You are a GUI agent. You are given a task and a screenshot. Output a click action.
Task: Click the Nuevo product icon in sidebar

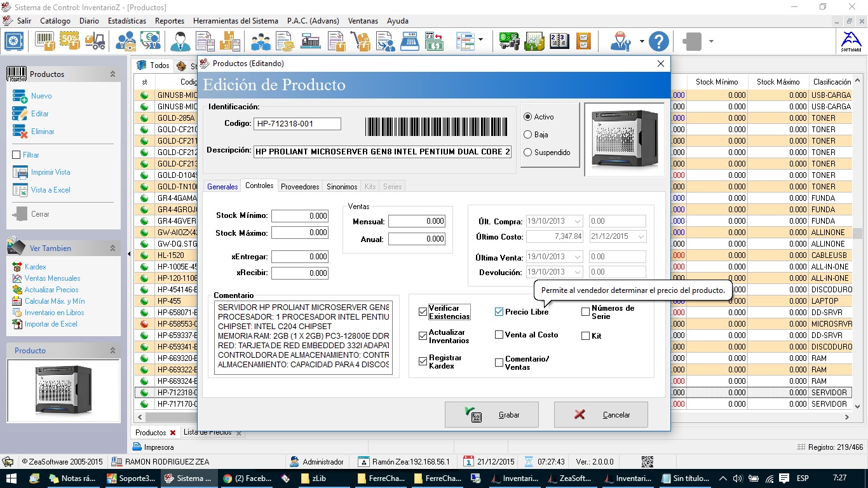click(x=20, y=96)
